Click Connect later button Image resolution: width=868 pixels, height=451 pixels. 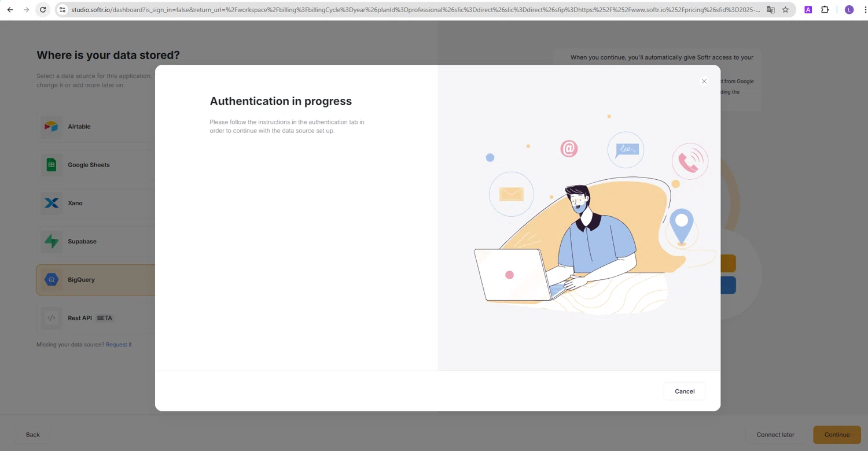tap(775, 435)
